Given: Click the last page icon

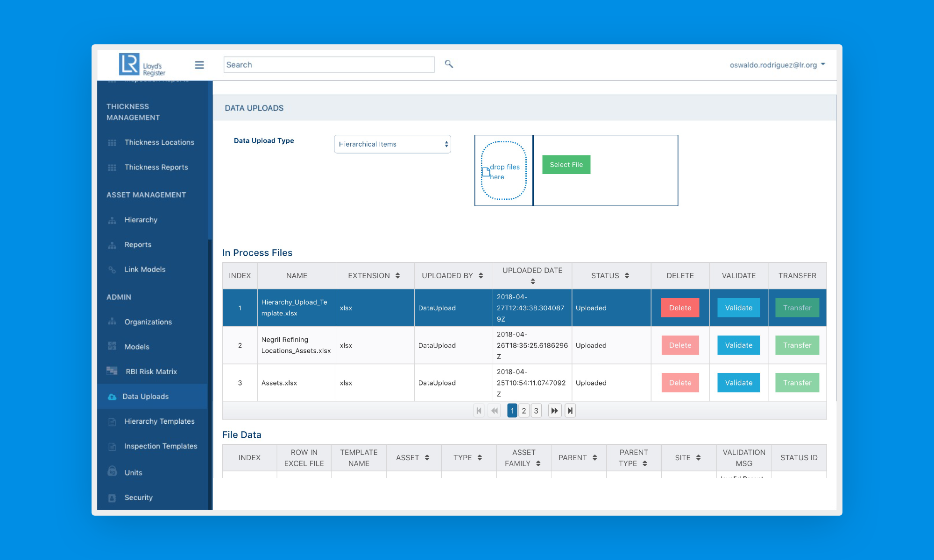Looking at the screenshot, I should [x=570, y=411].
